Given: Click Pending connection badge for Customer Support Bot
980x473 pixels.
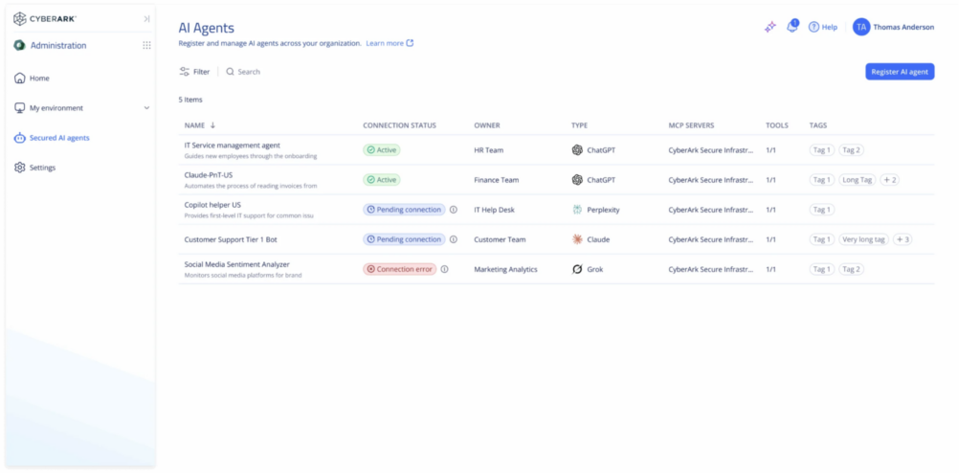Looking at the screenshot, I should (x=405, y=239).
